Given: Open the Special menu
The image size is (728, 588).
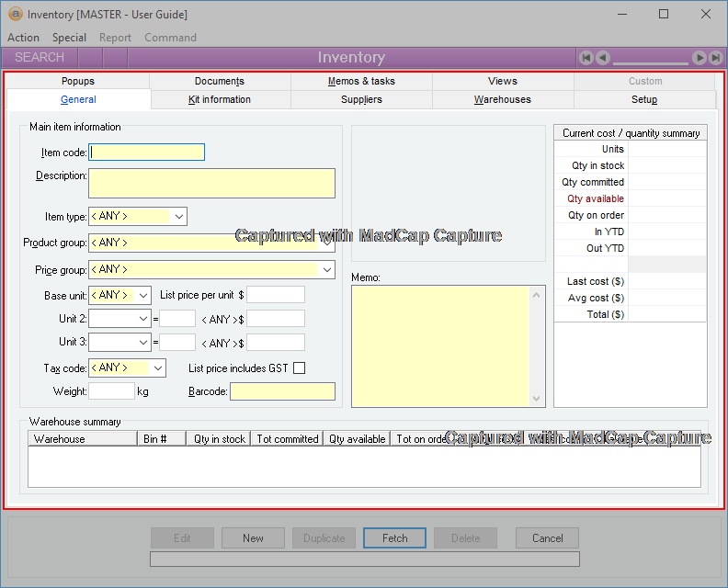Looking at the screenshot, I should tap(69, 38).
